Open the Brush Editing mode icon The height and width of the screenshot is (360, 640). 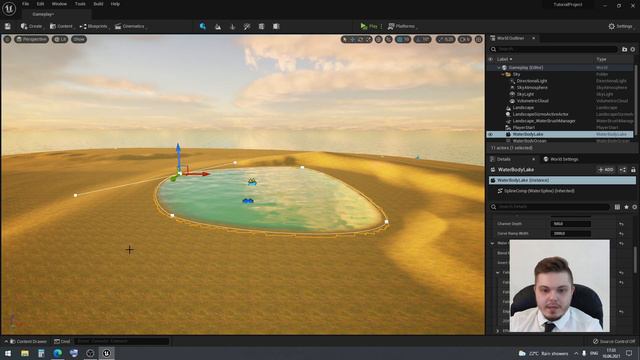(x=276, y=27)
